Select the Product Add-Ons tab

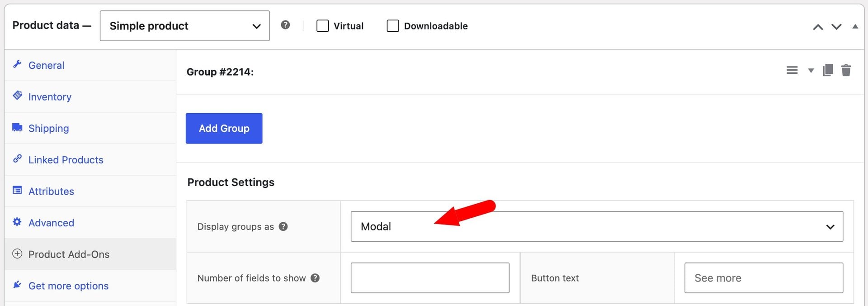[90, 254]
